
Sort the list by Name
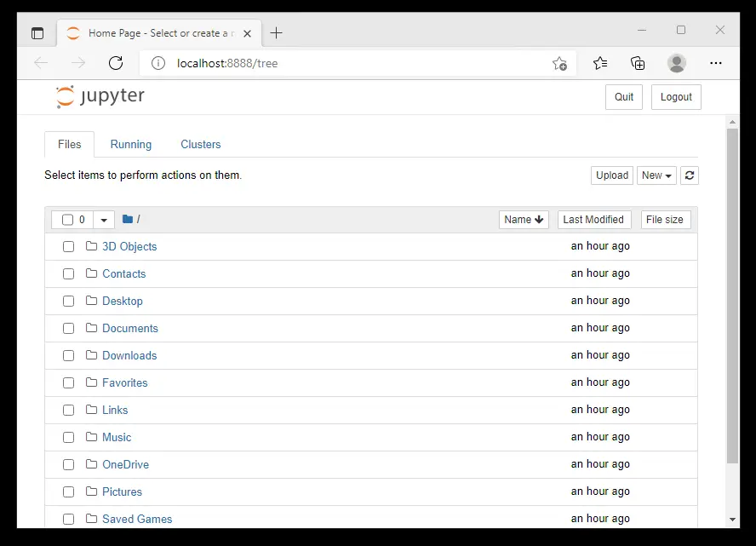tap(524, 220)
